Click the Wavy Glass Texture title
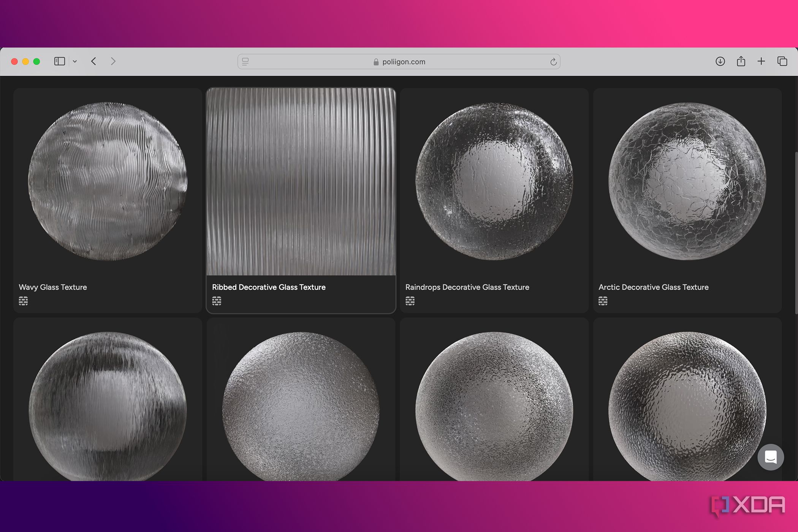Viewport: 798px width, 532px height. (53, 287)
